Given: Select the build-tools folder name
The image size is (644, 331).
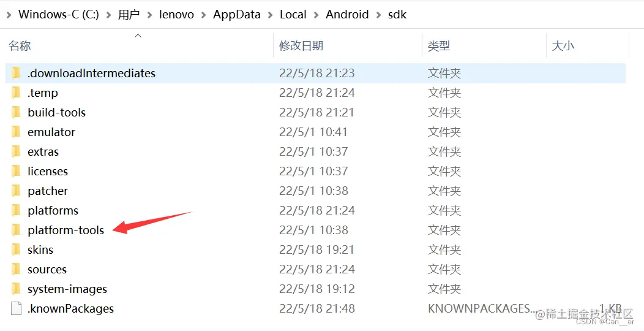Looking at the screenshot, I should [57, 112].
